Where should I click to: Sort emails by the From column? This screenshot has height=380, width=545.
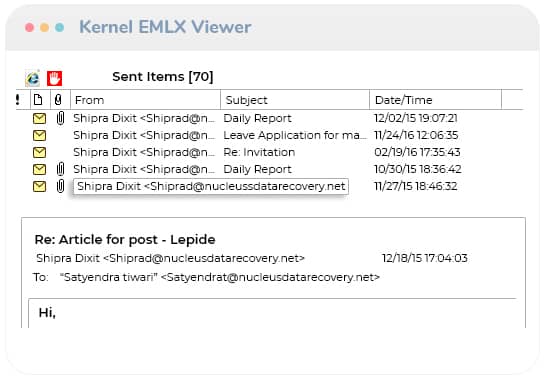145,100
